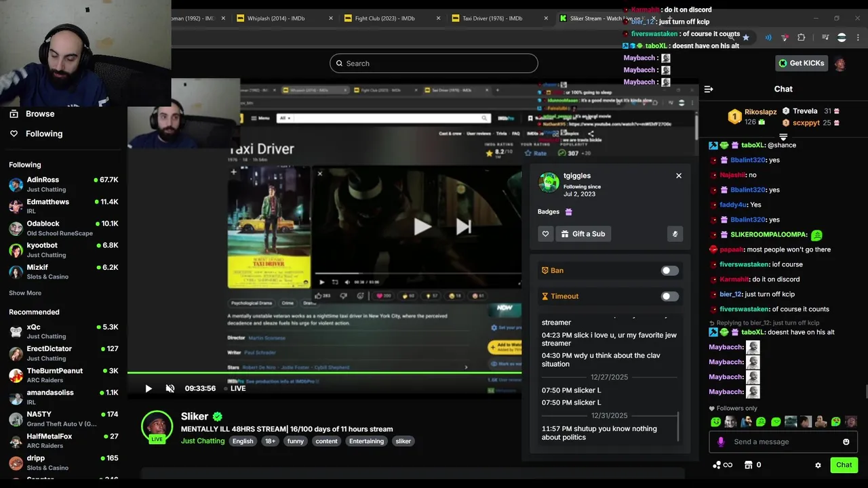This screenshot has height=488, width=868.
Task: Click the stream progress bar
Action: click(324, 373)
